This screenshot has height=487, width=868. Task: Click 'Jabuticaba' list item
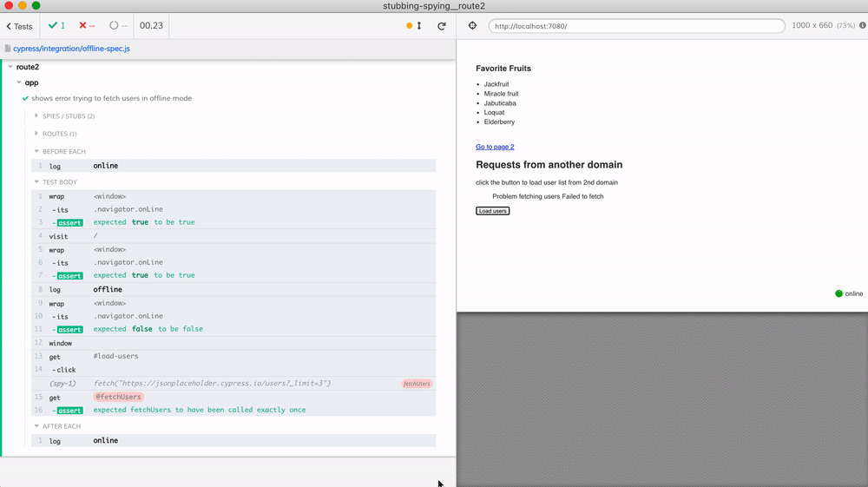[500, 103]
